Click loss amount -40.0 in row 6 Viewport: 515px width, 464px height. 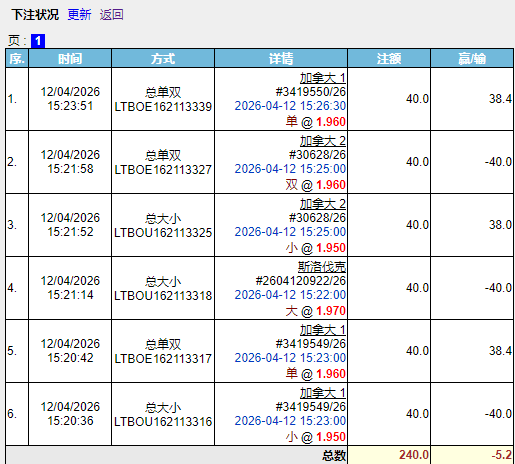pos(498,414)
